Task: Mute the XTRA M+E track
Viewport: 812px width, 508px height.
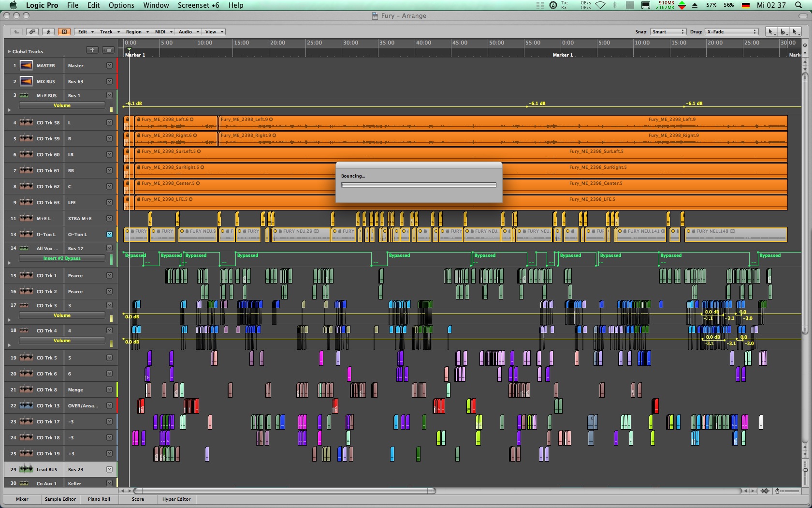Action: coord(109,218)
